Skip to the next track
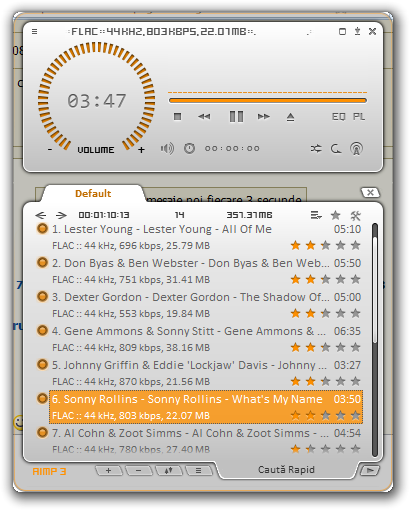 [263, 117]
